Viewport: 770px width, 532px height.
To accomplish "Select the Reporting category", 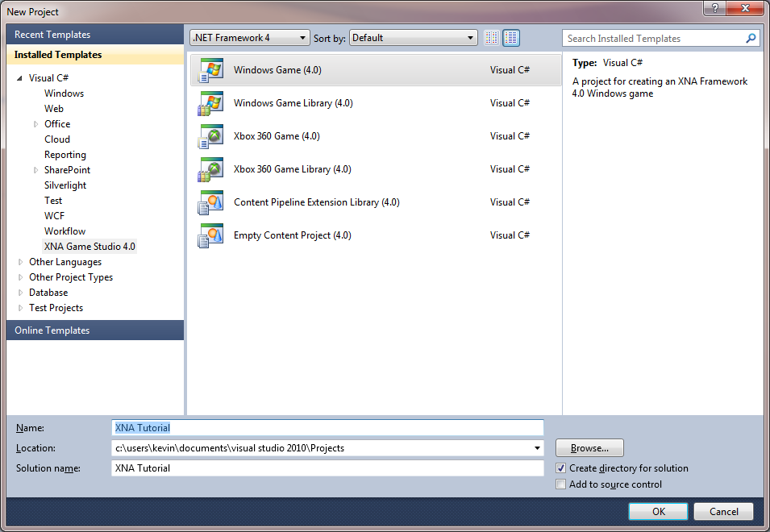I will 65,155.
